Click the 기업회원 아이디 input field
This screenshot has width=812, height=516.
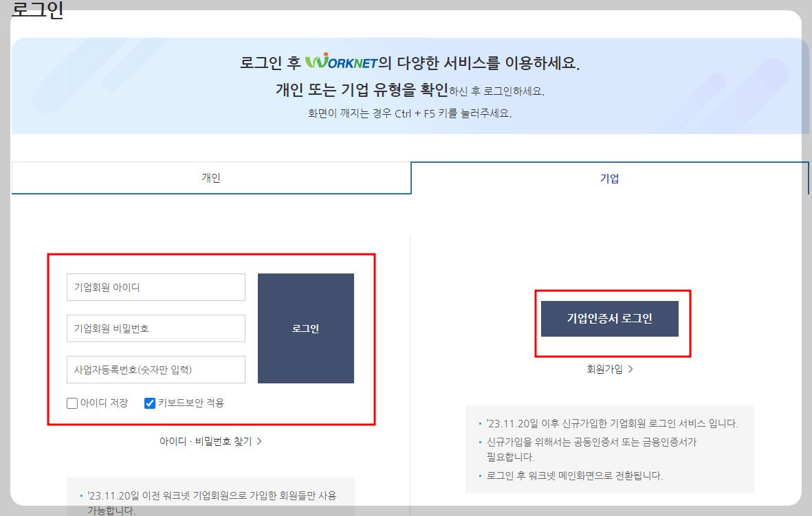[155, 287]
